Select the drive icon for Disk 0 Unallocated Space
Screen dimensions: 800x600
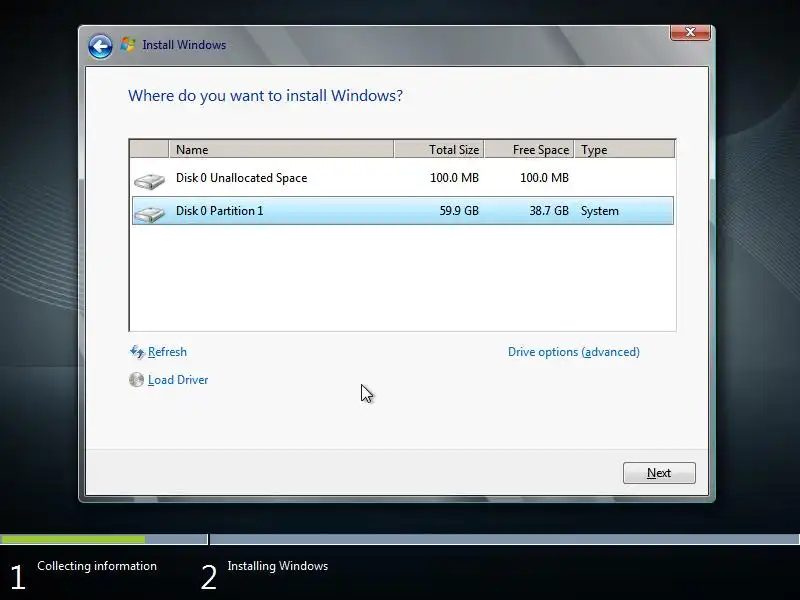click(x=149, y=181)
